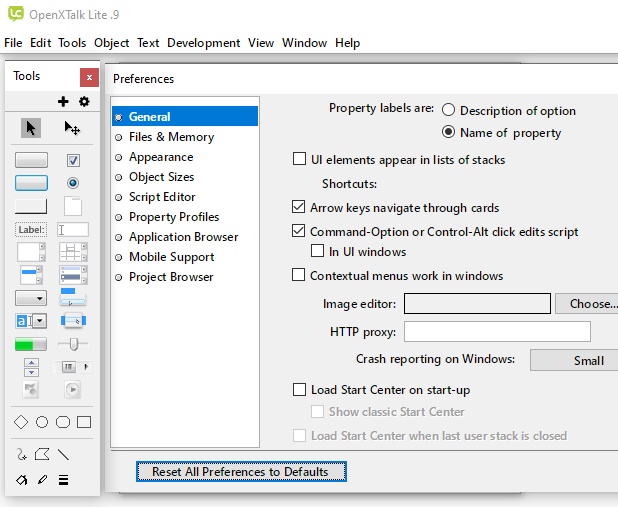Pick the image object tool

pos(31,390)
